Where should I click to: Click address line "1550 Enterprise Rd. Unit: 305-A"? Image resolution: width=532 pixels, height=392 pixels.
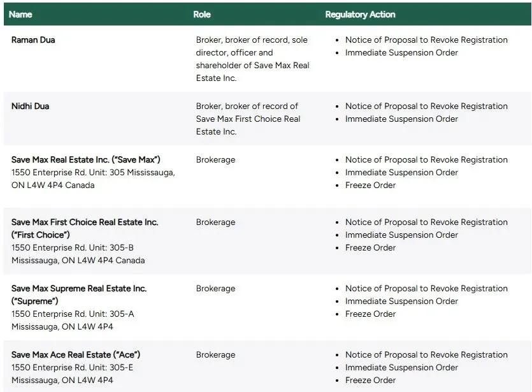73,314
